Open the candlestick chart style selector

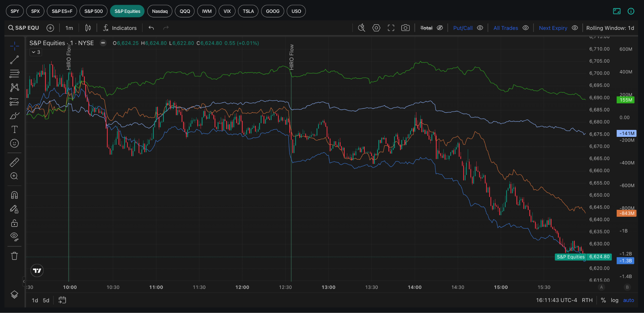[88, 28]
